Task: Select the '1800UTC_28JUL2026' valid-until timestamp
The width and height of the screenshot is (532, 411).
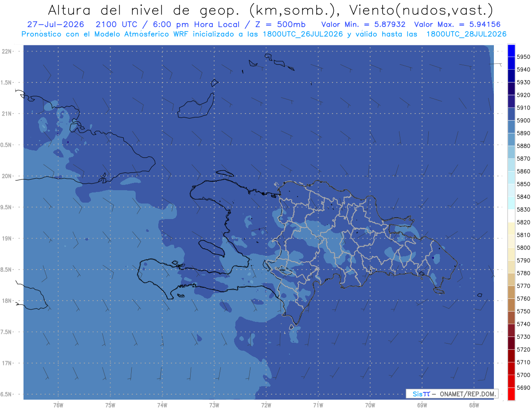Action: pyautogui.click(x=466, y=34)
